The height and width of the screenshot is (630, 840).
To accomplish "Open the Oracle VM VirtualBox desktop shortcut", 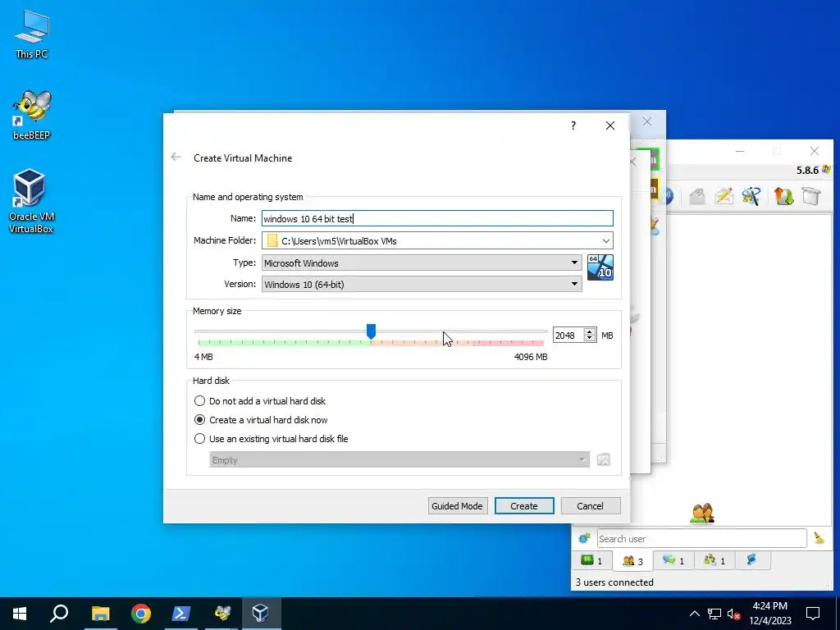I will pyautogui.click(x=30, y=202).
